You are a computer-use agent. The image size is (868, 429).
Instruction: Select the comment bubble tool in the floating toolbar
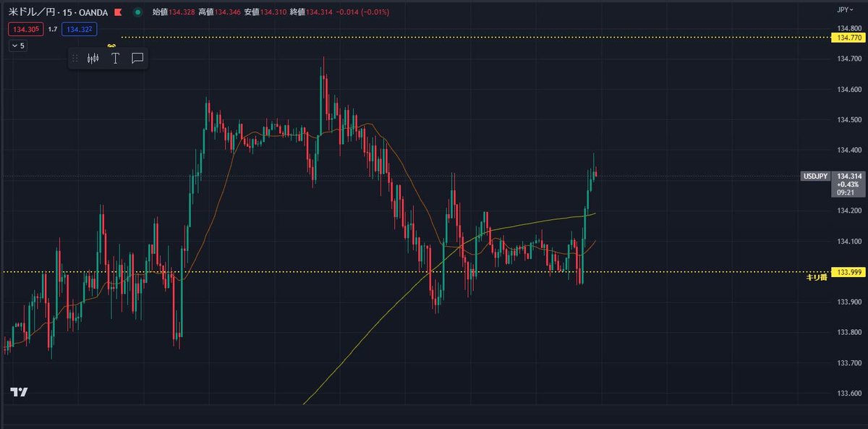pyautogui.click(x=137, y=59)
